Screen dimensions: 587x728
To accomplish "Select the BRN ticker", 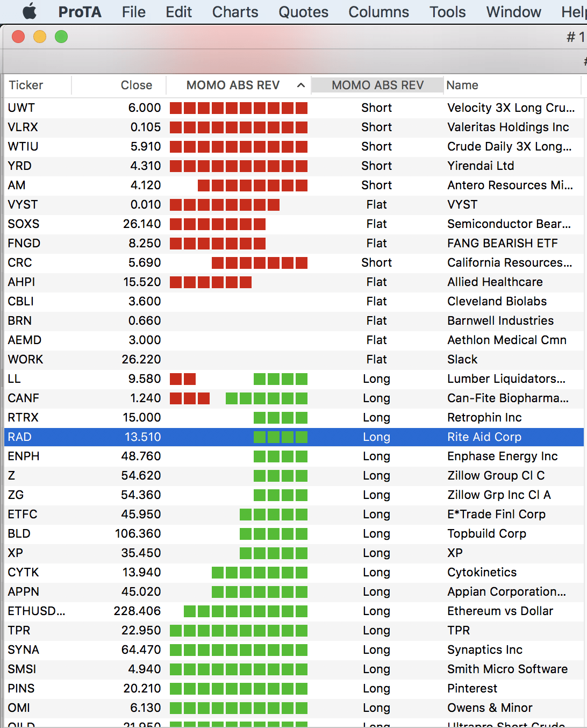I will pyautogui.click(x=19, y=320).
